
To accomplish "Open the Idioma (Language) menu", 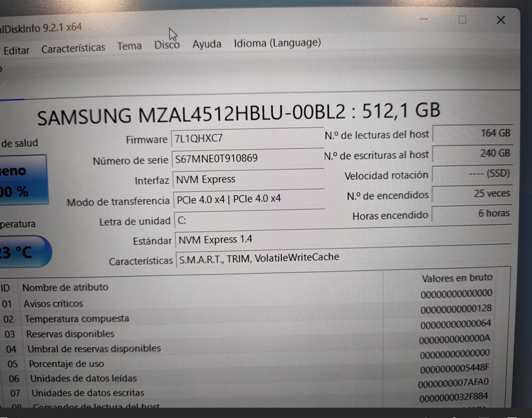I will tap(277, 43).
